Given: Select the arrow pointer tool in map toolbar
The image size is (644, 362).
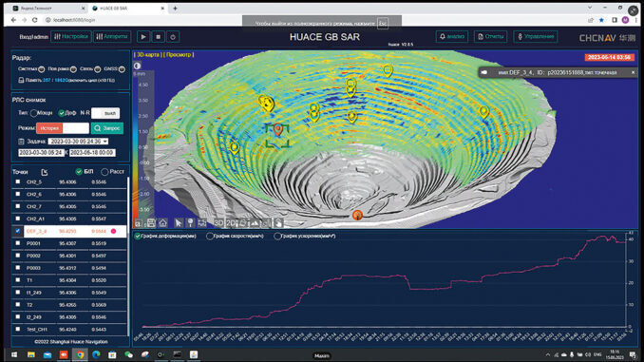Looking at the screenshot, I should coord(179,223).
